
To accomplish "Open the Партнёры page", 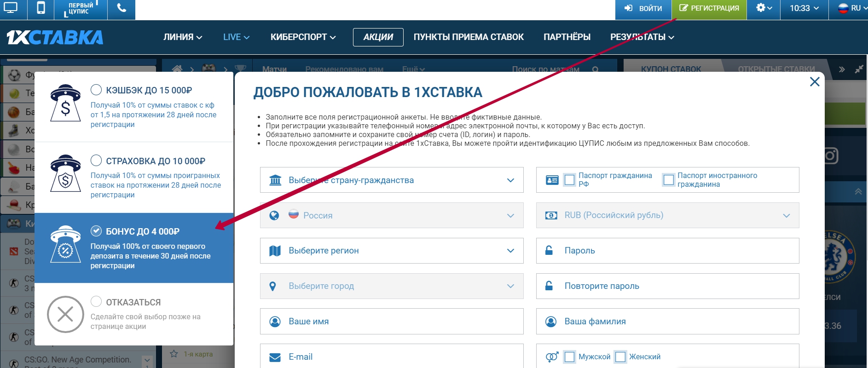I will 567,37.
